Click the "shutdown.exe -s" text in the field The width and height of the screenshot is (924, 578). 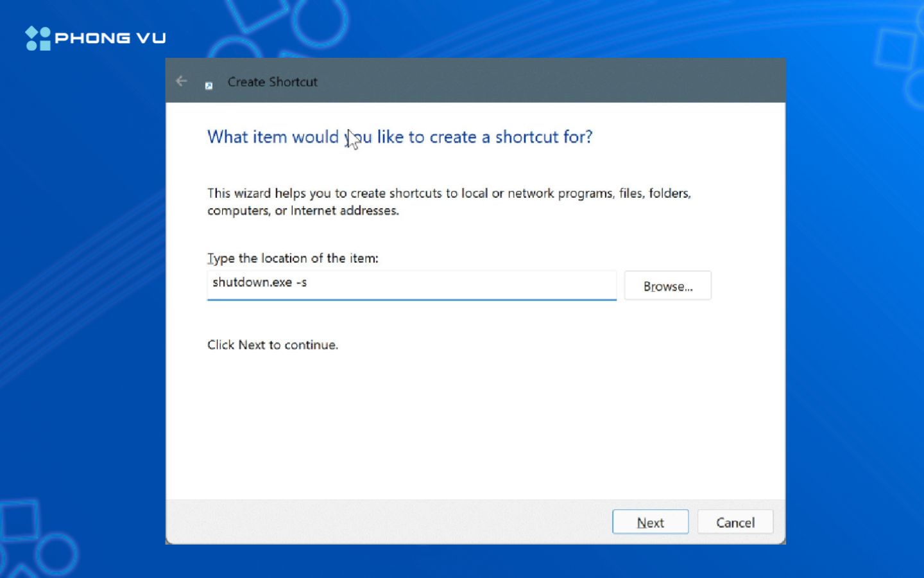coord(259,283)
